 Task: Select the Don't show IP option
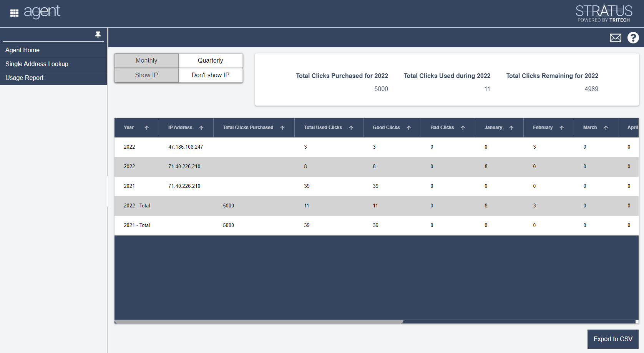[210, 75]
